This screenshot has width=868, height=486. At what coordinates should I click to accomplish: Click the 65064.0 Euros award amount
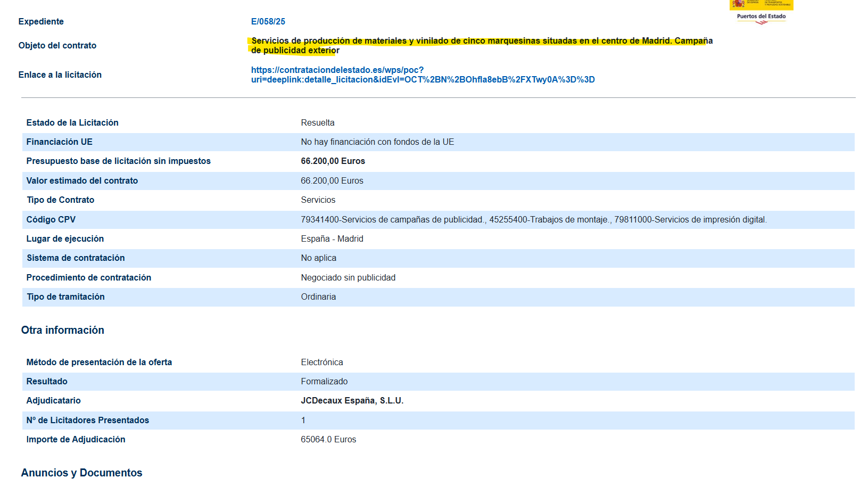[328, 440]
